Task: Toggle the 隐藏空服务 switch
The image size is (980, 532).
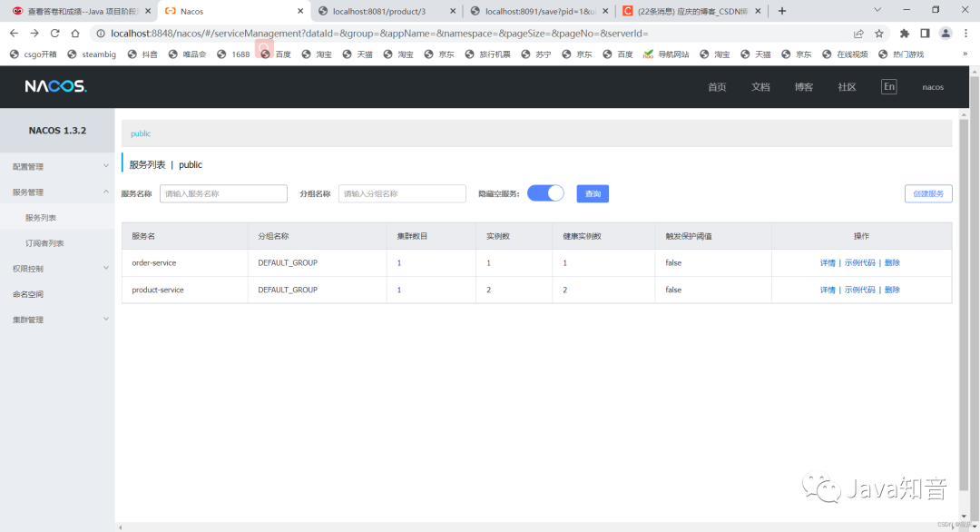Action: tap(545, 193)
